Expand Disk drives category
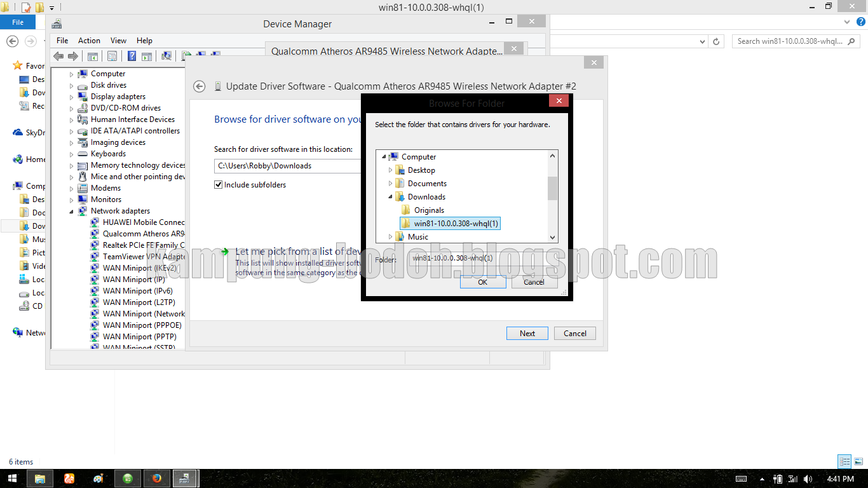The height and width of the screenshot is (488, 868). (x=71, y=86)
